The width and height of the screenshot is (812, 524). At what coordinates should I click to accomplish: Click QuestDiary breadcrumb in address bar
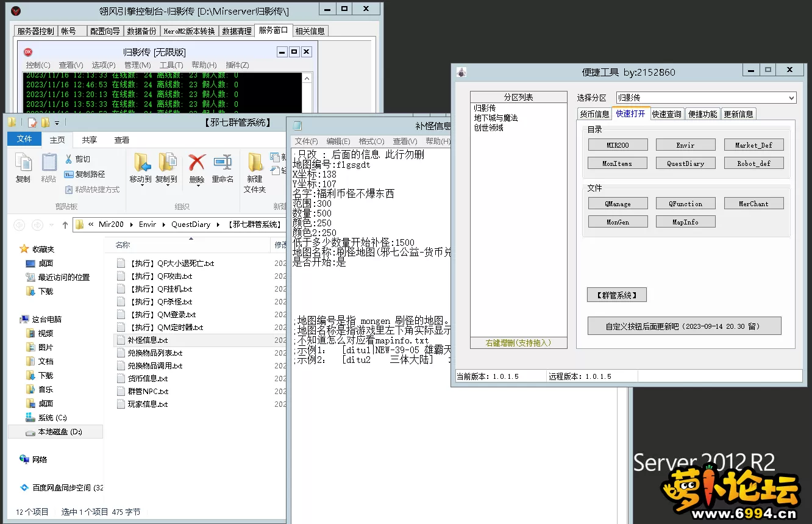(x=191, y=224)
